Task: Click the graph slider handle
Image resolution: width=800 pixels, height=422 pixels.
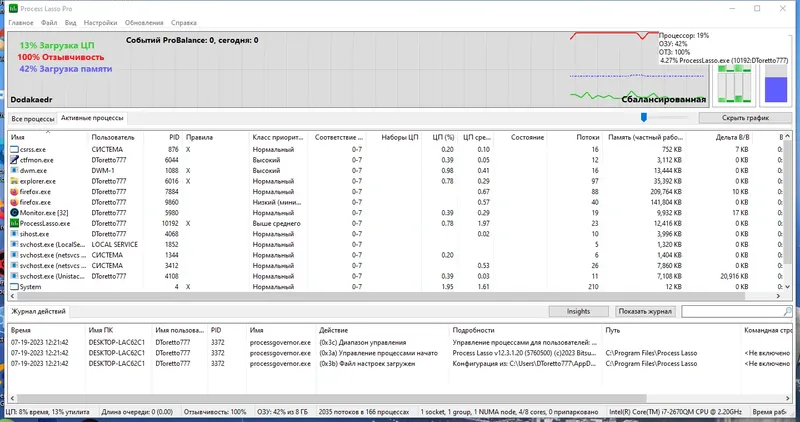Action: point(644,118)
